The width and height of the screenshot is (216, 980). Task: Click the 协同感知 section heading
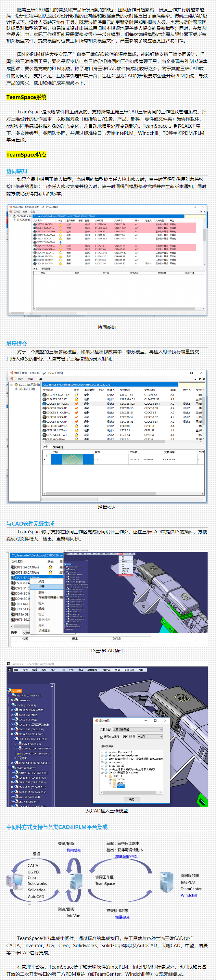point(17,171)
